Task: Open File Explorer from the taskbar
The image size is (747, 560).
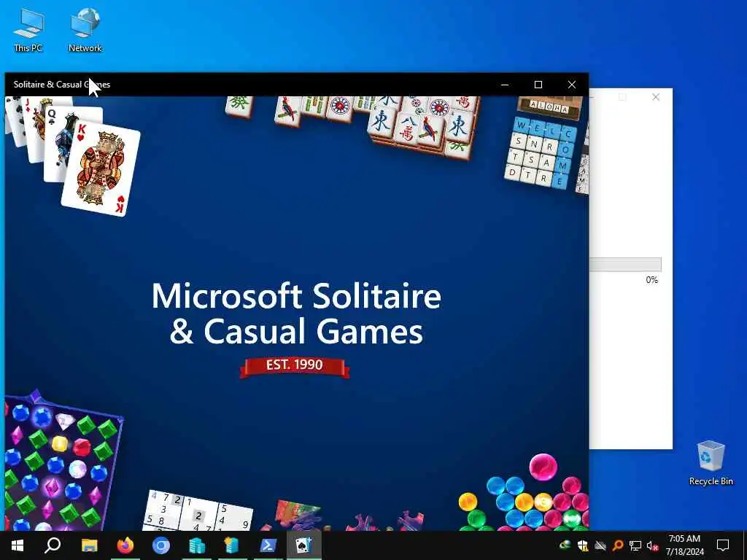Action: 89,545
